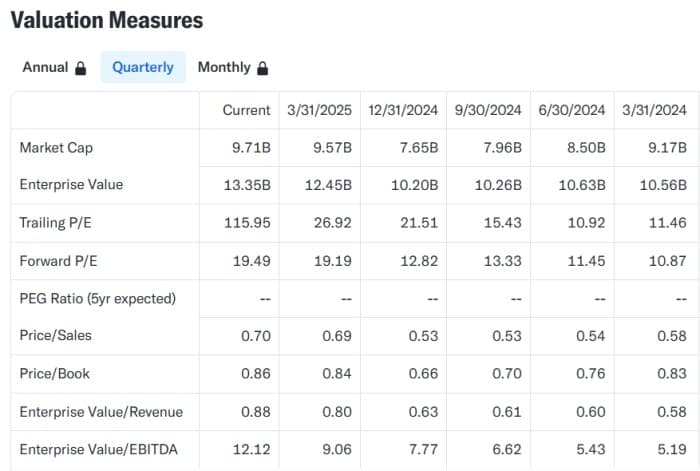The image size is (700, 471).
Task: Click the Price/Book row label
Action: click(x=54, y=373)
